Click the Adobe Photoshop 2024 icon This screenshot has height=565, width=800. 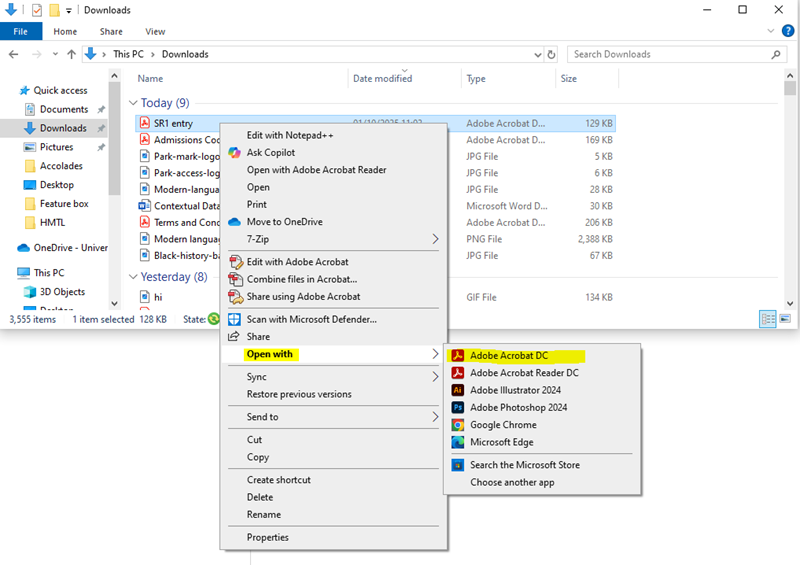click(458, 407)
